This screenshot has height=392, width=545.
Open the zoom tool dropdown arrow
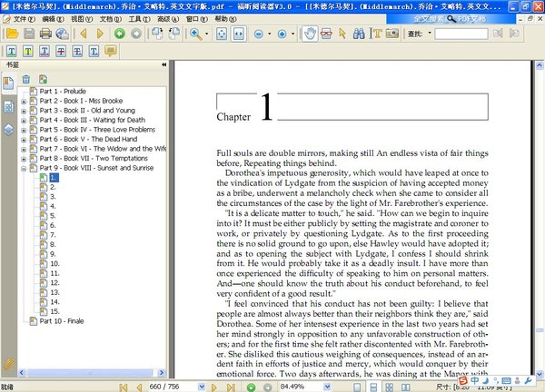coord(207,34)
